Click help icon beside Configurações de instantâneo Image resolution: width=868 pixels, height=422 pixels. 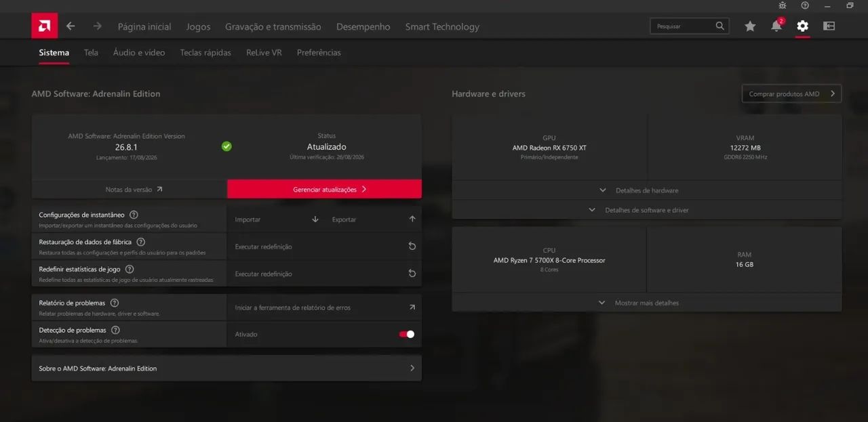coord(134,215)
